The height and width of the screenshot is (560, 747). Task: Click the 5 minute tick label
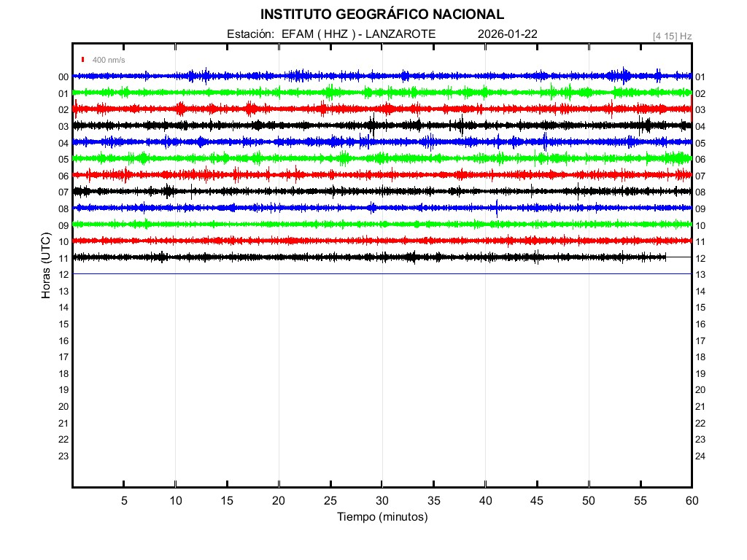124,500
